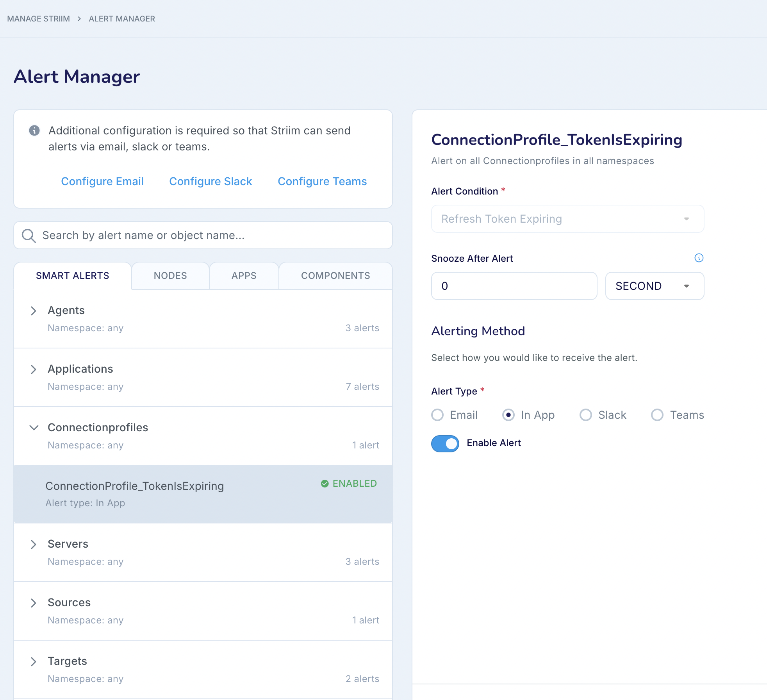This screenshot has width=767, height=700.
Task: Select the Slack alert type
Action: pos(585,415)
